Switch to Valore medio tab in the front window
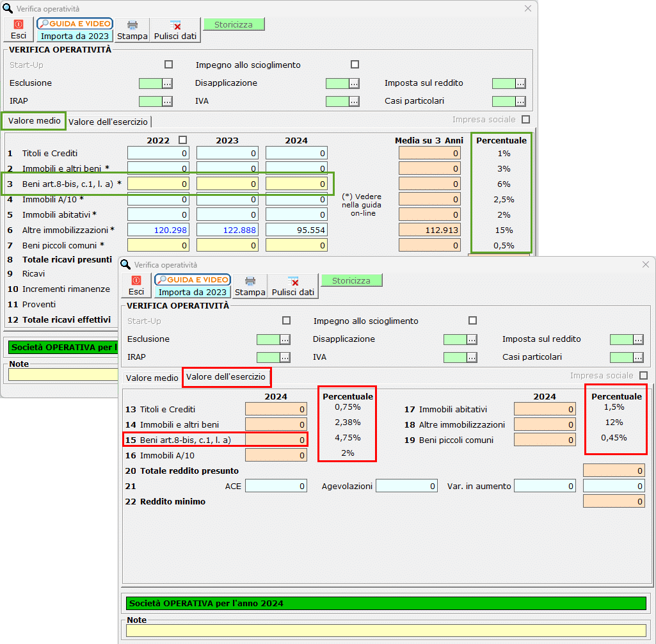The image size is (656, 644). (x=152, y=378)
